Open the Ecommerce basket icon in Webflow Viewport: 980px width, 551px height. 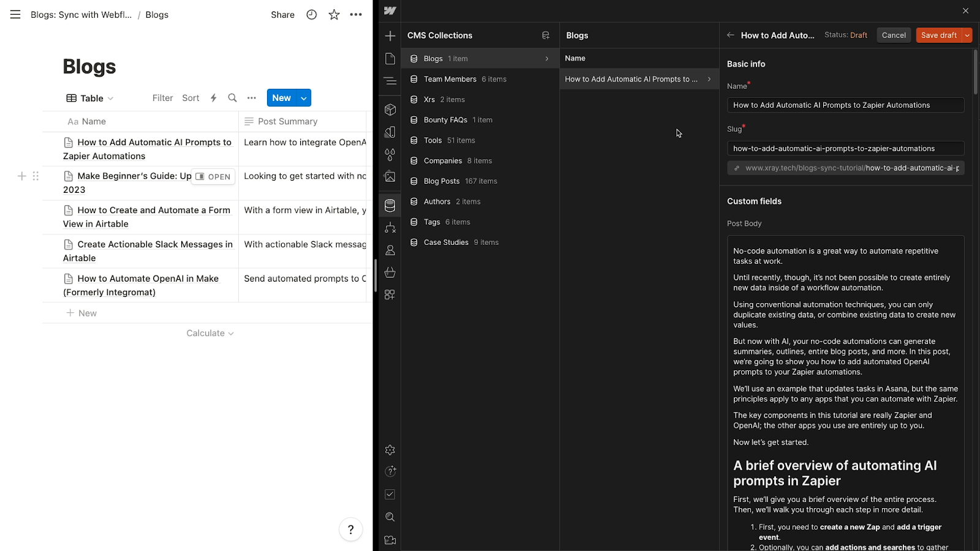click(390, 272)
